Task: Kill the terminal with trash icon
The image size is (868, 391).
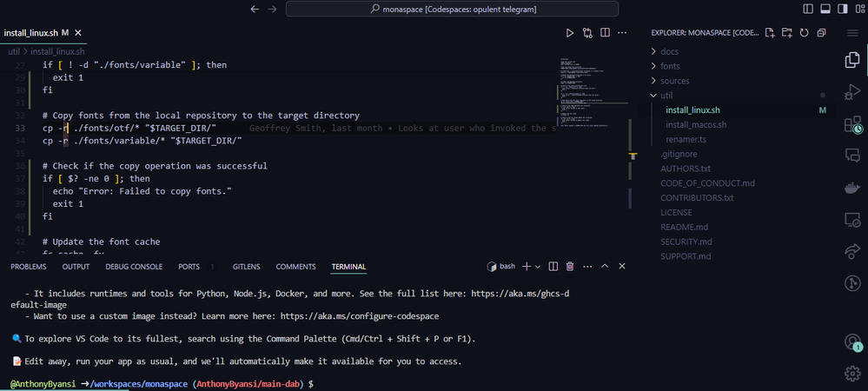Action: click(x=570, y=267)
